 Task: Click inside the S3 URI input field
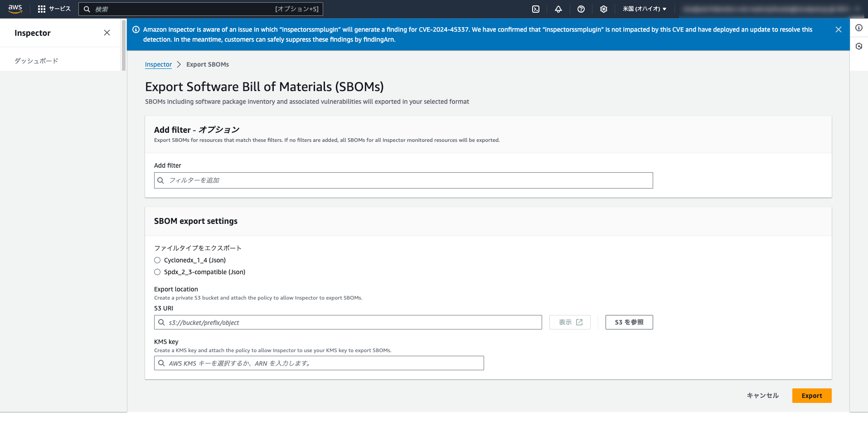pyautogui.click(x=348, y=322)
